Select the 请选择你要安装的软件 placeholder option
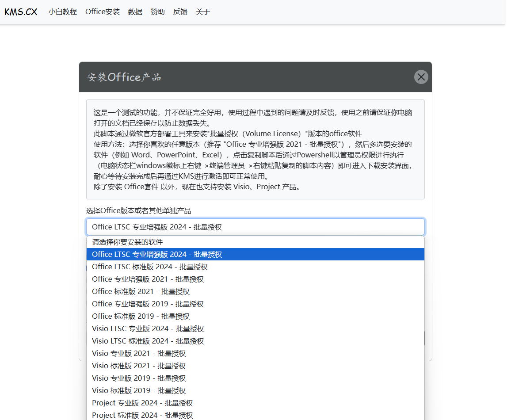511x420 pixels. pos(127,242)
